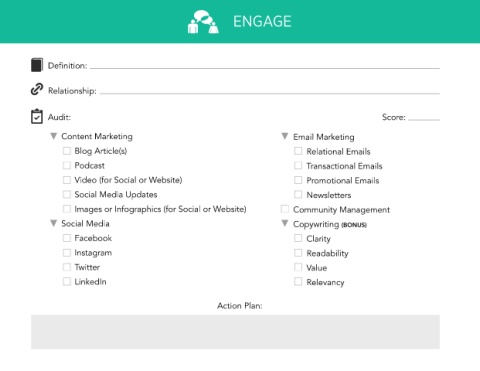Click the book icon beside Definition
Viewport: 480px width, 371px height.
[x=37, y=65]
